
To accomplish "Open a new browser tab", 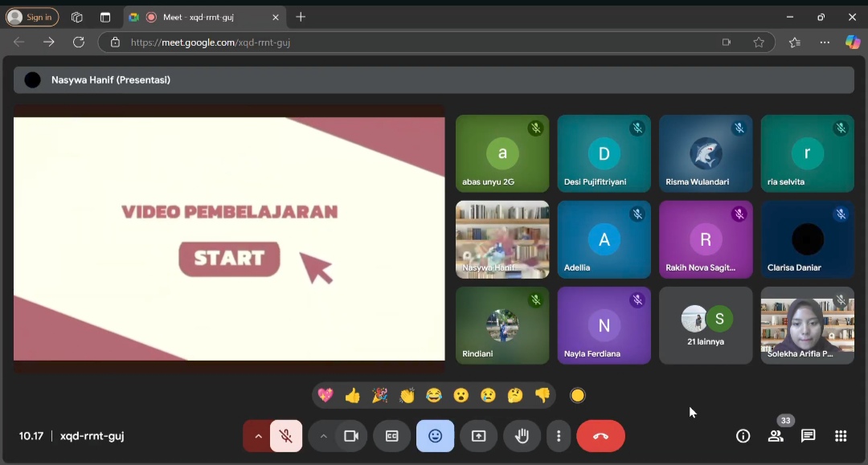I will click(x=301, y=17).
